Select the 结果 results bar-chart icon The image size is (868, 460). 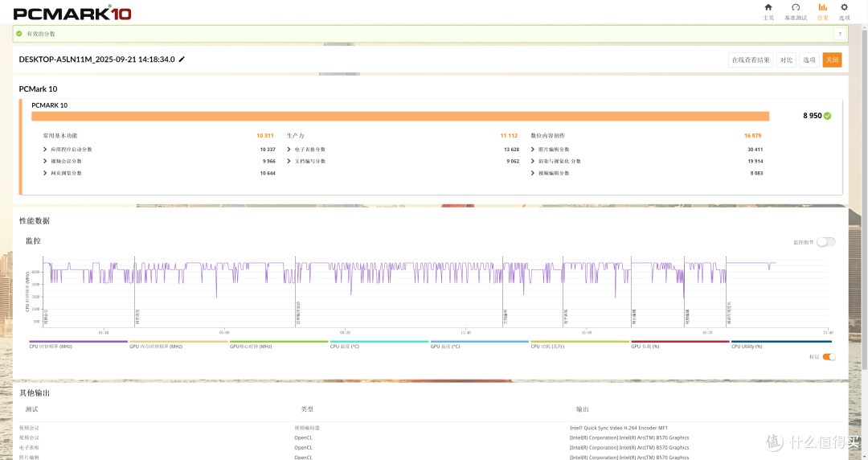point(823,8)
